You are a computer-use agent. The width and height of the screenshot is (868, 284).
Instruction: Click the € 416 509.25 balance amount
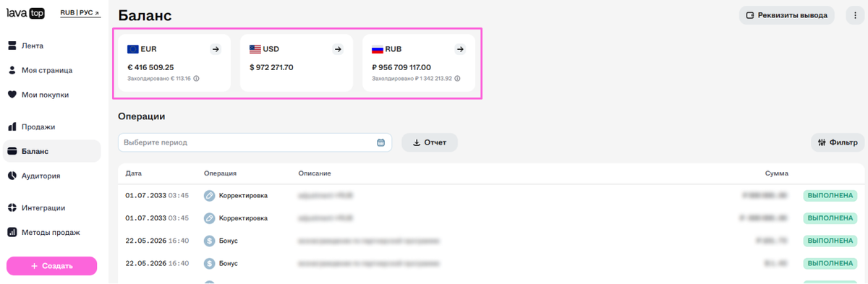(150, 67)
